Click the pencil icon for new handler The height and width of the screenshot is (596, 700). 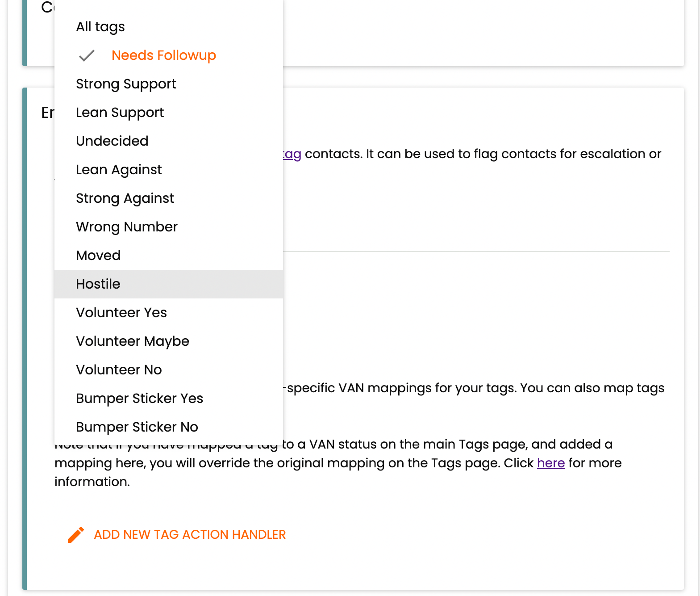[x=76, y=535]
